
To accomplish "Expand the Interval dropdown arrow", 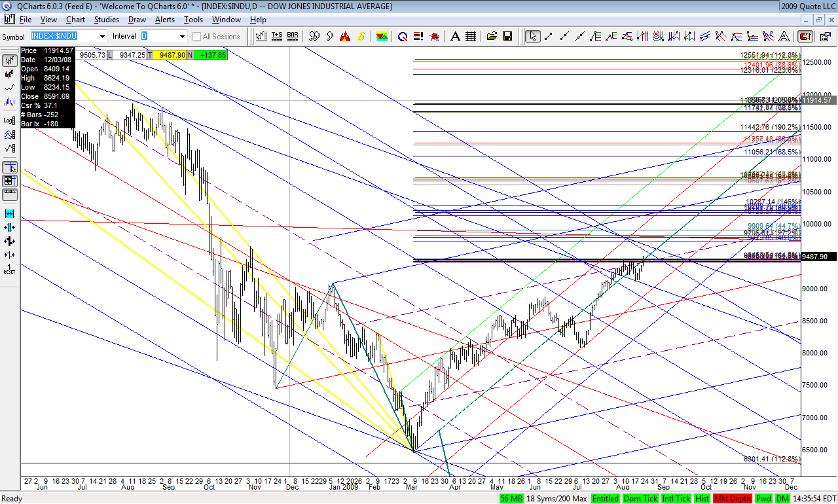I will click(x=182, y=37).
